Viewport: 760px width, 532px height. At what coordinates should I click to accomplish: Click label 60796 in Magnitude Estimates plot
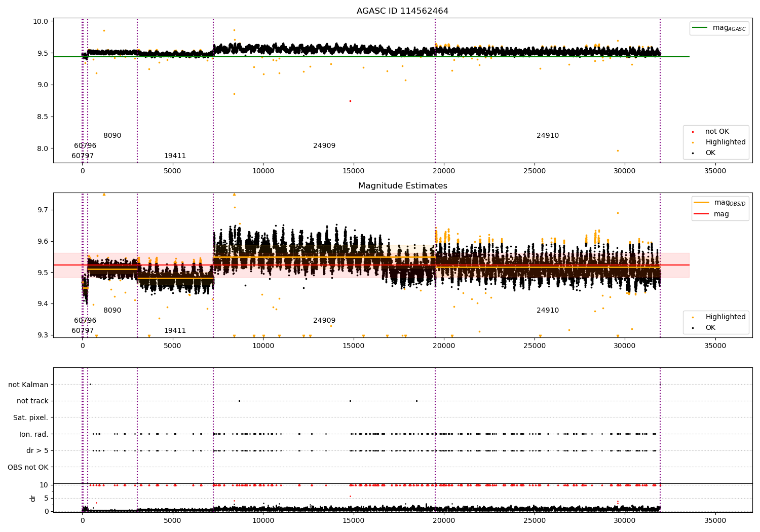pyautogui.click(x=85, y=321)
